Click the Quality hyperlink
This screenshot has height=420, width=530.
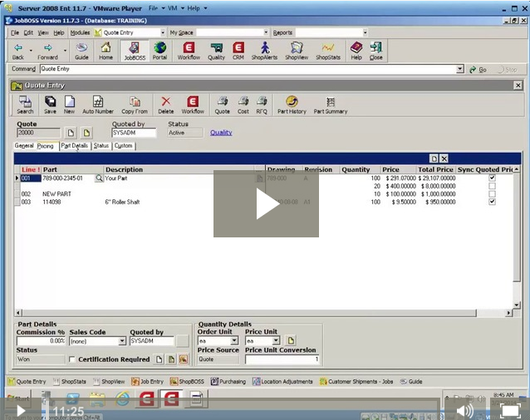[x=221, y=132]
